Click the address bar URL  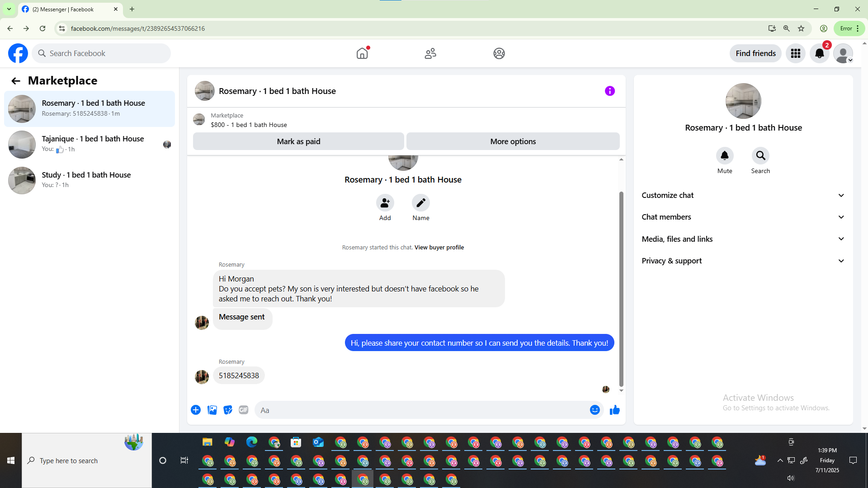point(138,28)
